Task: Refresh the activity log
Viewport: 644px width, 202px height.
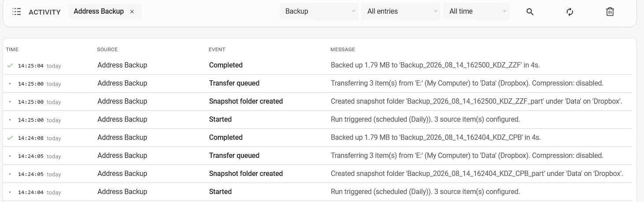Action: 570,12
